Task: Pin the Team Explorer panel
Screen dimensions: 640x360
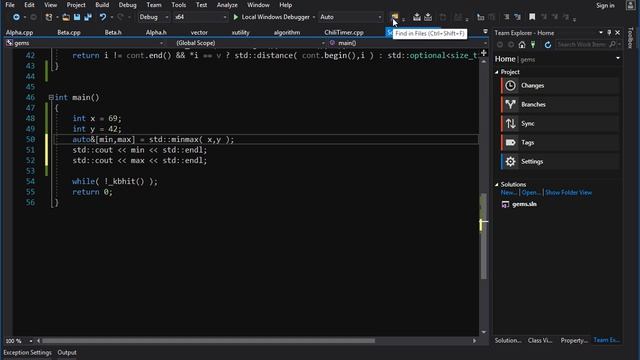Action: point(609,33)
